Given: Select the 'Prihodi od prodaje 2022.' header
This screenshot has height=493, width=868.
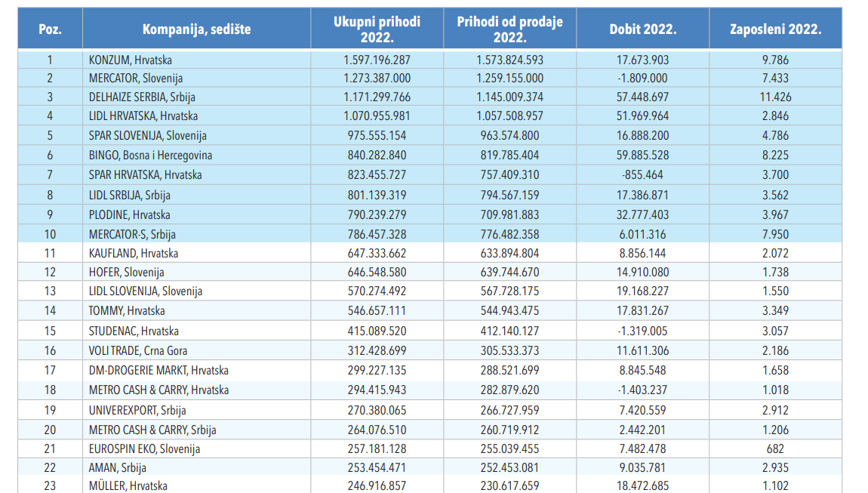Looking at the screenshot, I should [509, 29].
